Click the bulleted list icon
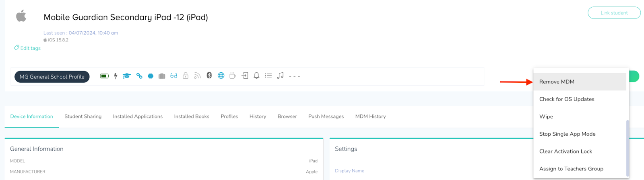 point(268,76)
